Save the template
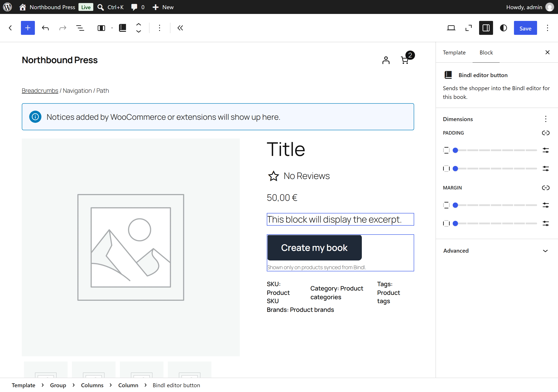Image resolution: width=558 pixels, height=392 pixels. pyautogui.click(x=525, y=28)
